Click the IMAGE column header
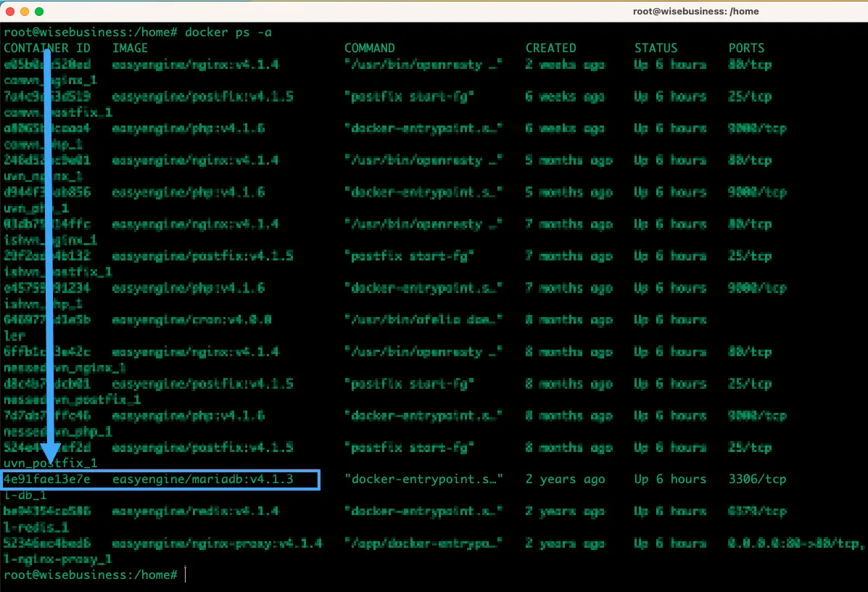The width and height of the screenshot is (868, 592). (130, 48)
